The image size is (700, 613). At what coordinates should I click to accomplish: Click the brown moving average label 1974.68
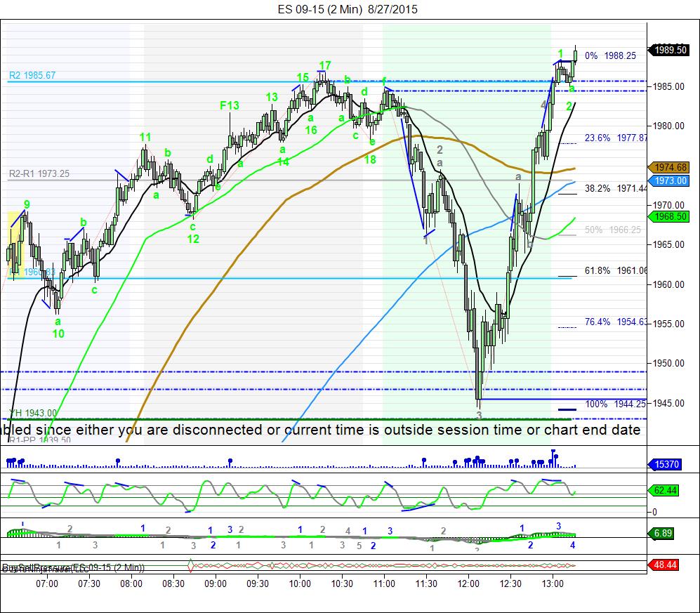click(668, 167)
